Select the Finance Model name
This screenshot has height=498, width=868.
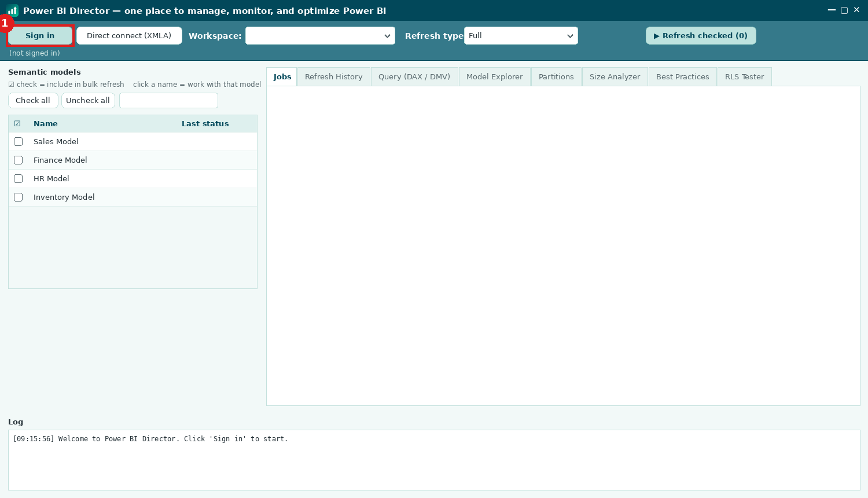tap(60, 160)
